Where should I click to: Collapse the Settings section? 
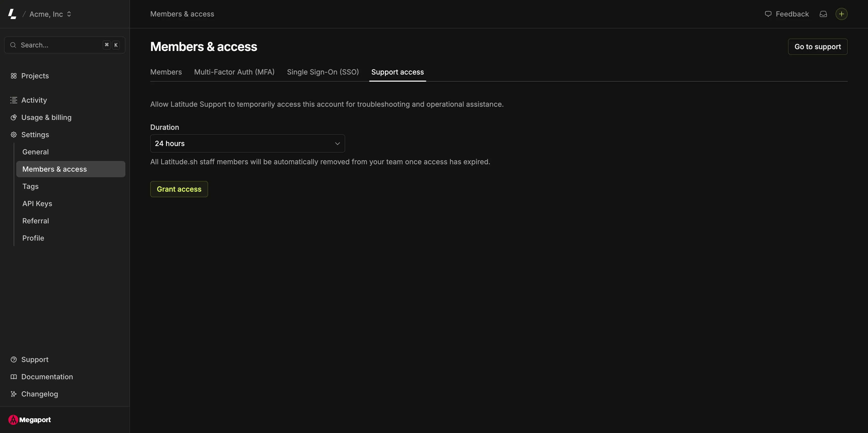(35, 135)
